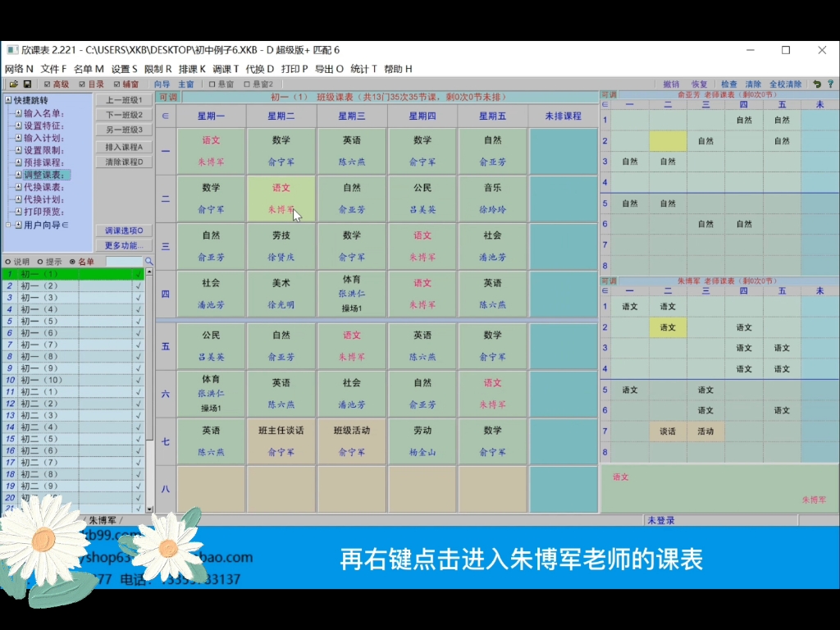Click the green undo arrow icon top right
The height and width of the screenshot is (630, 840).
818,83
